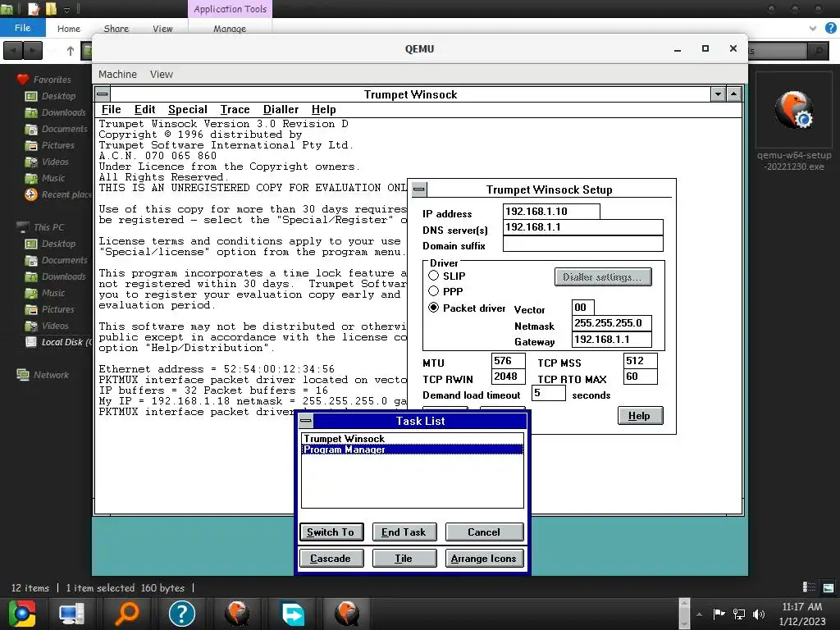The height and width of the screenshot is (630, 840).
Task: Click End Task button
Action: point(404,532)
